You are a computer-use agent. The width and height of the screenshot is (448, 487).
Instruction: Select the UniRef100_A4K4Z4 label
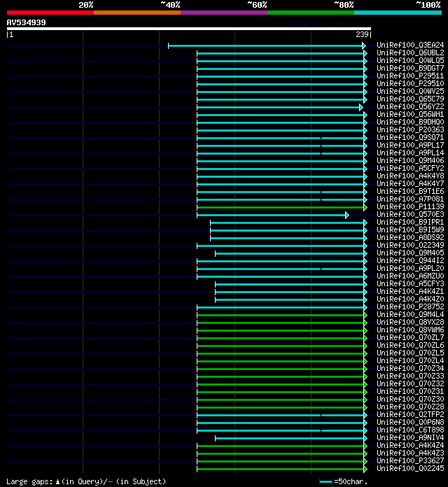click(410, 445)
